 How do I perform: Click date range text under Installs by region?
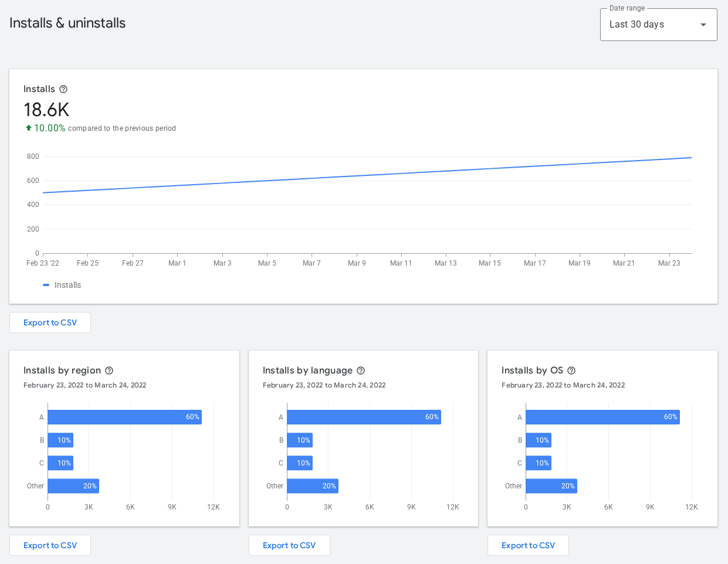[85, 385]
